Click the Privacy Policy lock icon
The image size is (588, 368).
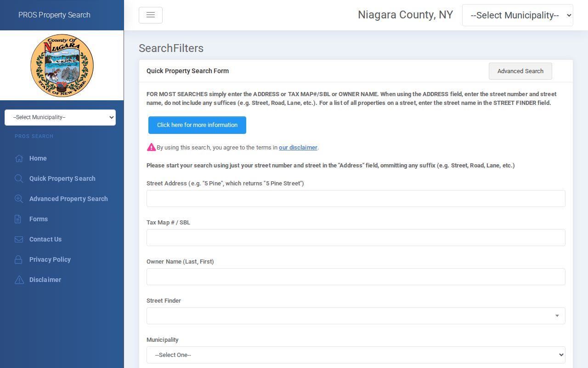[18, 259]
